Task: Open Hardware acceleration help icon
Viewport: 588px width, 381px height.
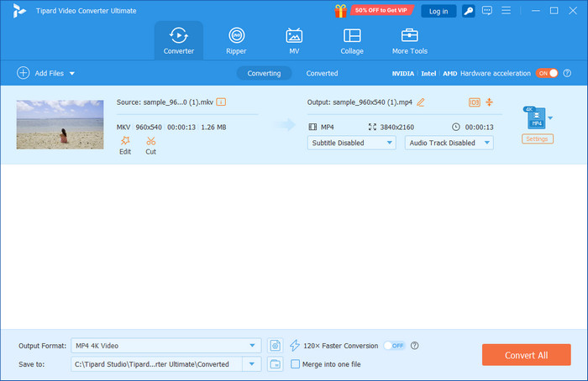Action: (567, 73)
